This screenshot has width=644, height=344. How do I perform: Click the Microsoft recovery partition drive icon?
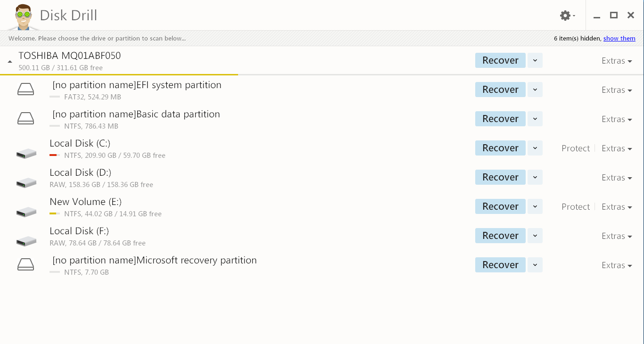[25, 264]
